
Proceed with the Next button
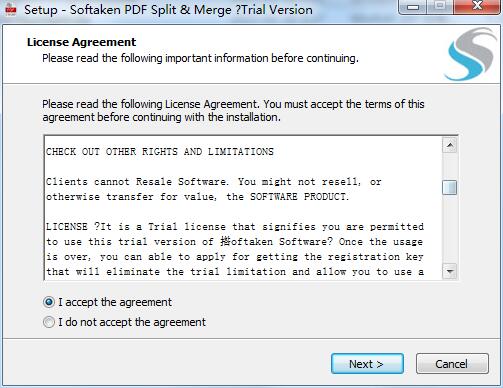click(367, 364)
